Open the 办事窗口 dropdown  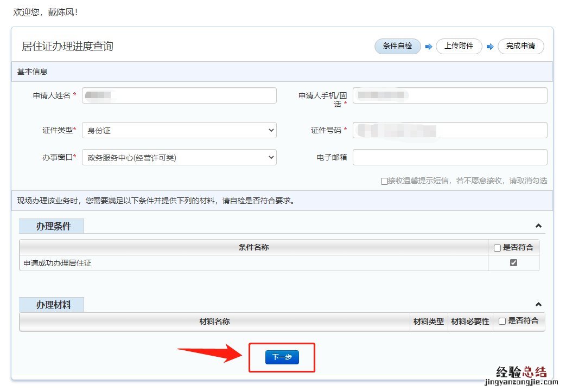179,158
